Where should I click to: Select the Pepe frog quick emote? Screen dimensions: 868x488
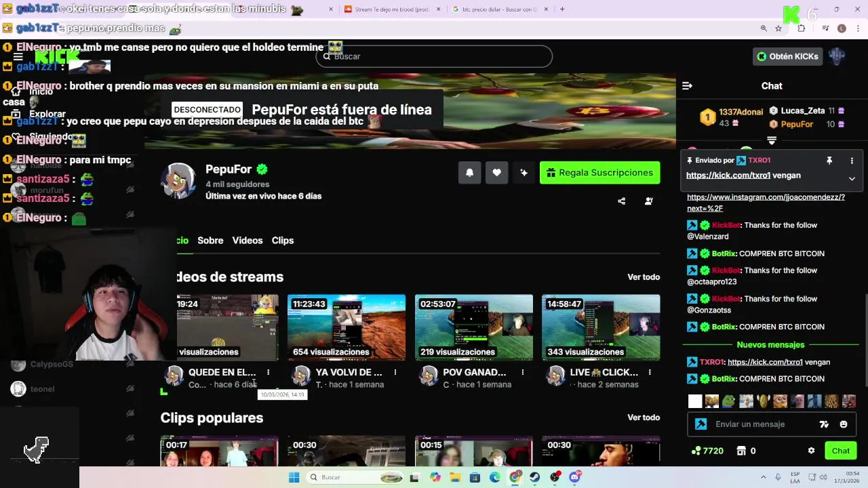(729, 401)
